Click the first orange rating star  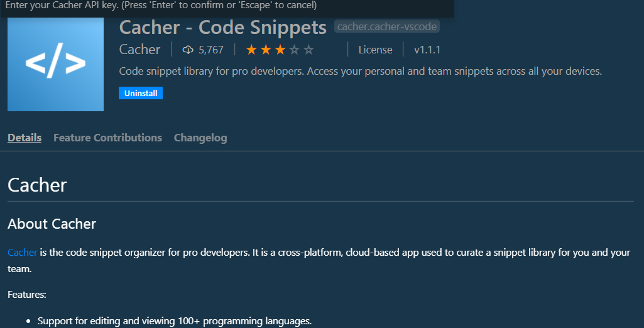[251, 50]
